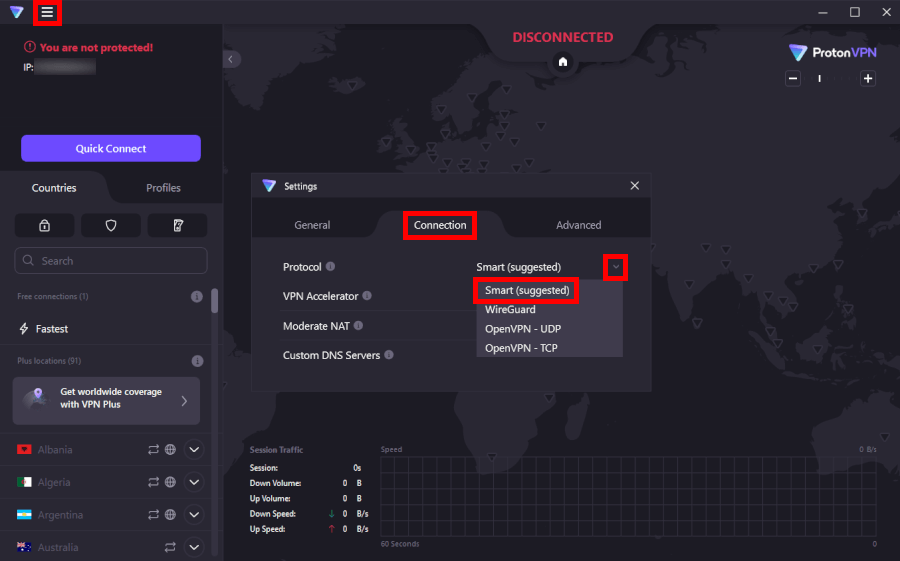Click Australia's P2P arrows icon
This screenshot has height=561, width=900.
click(x=170, y=547)
